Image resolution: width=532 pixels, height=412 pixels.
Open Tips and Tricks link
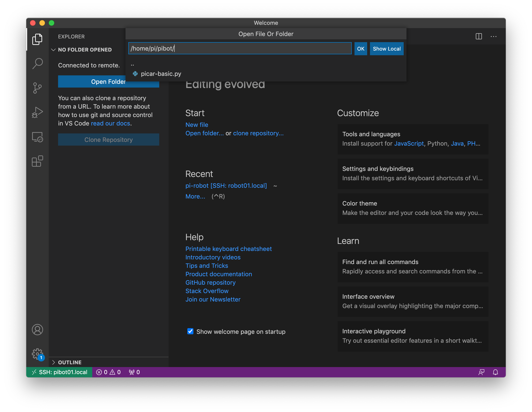coord(207,266)
